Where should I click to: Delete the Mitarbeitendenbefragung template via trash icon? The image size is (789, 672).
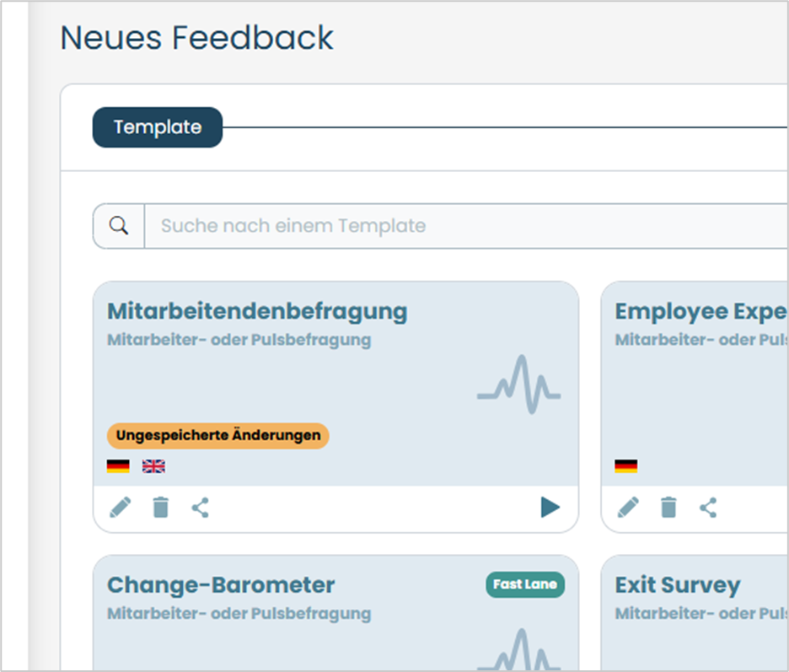(x=160, y=508)
